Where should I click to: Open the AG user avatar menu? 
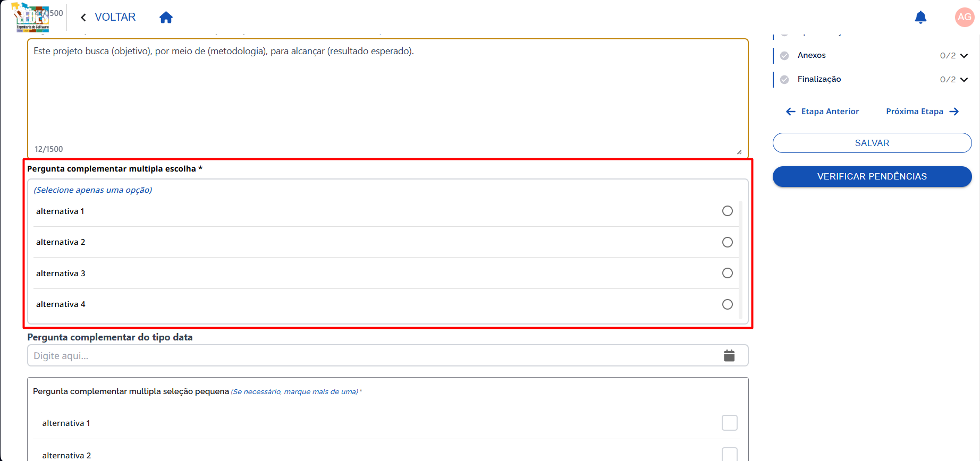tap(965, 17)
